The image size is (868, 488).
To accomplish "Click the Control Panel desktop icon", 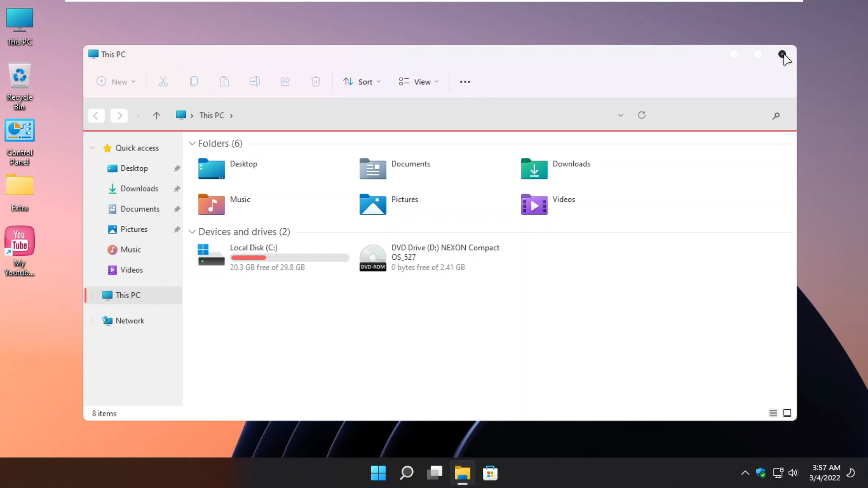I will 19,142.
